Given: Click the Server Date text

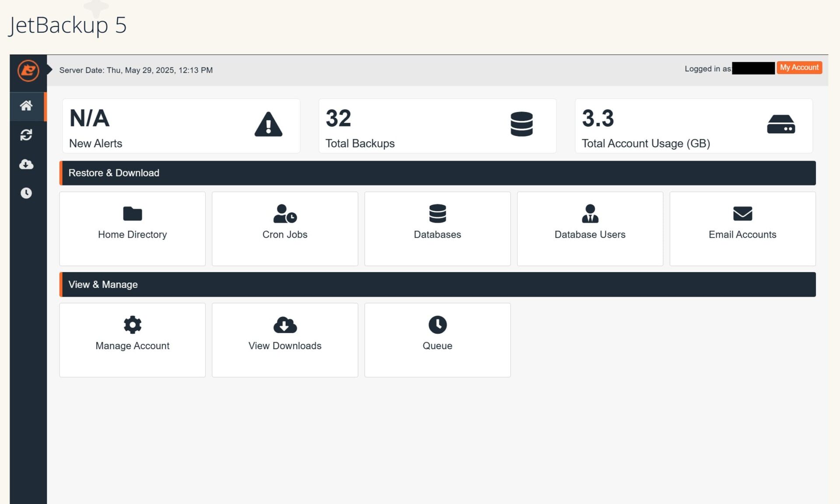Looking at the screenshot, I should 136,70.
